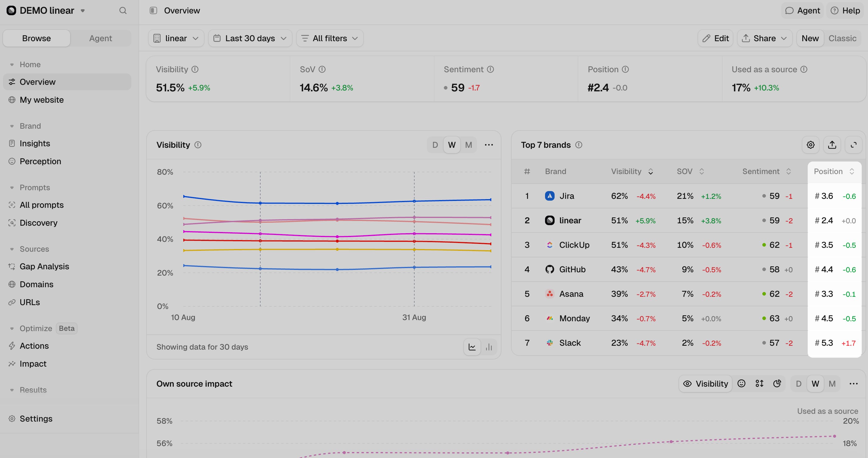The image size is (868, 458).
Task: Click the GitHub brand logo
Action: tap(550, 269)
